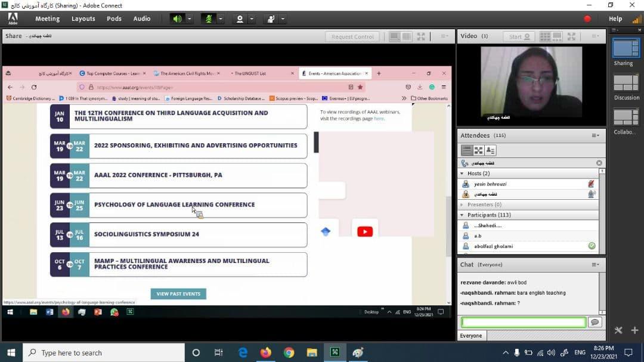
Task: Toggle the webcam icon in toolbar
Action: coord(240,19)
